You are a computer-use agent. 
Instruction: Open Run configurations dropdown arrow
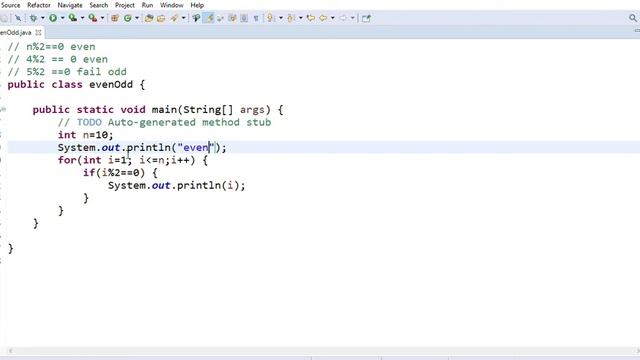coord(62,18)
